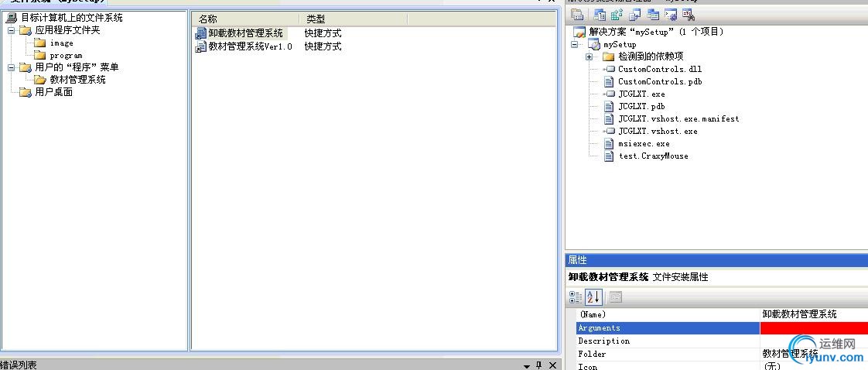The image size is (868, 370).
Task: Select CustomControls.dll in Solution Explorer
Action: click(x=660, y=69)
